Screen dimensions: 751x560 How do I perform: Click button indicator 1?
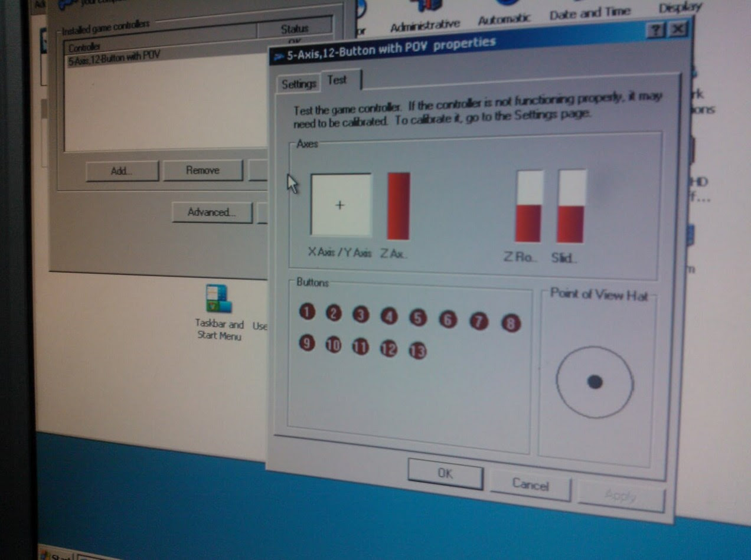point(307,312)
